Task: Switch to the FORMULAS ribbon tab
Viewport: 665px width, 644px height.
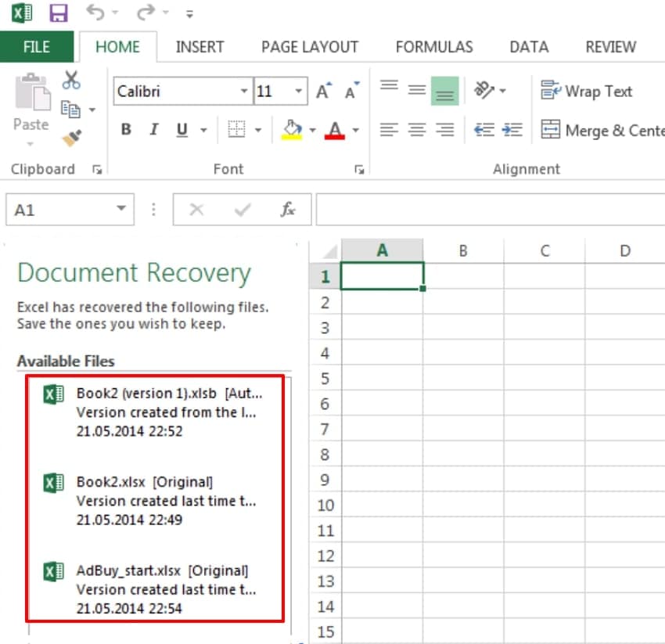Action: tap(434, 47)
